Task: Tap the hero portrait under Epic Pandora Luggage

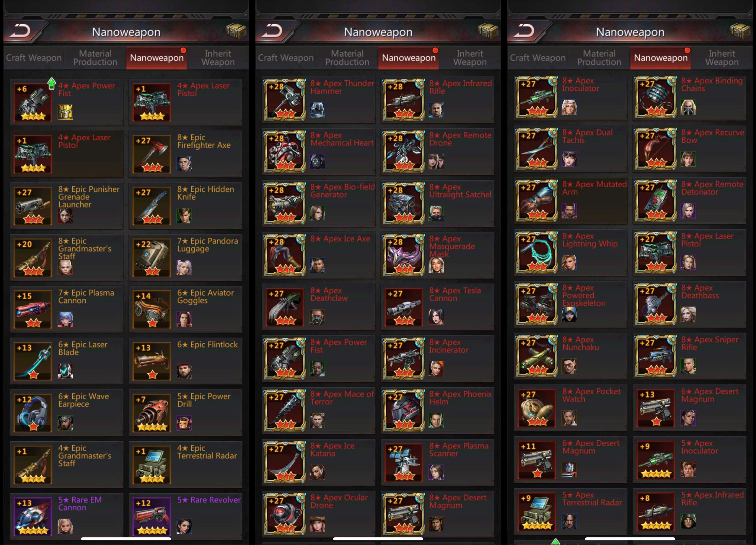Action: 184,267
